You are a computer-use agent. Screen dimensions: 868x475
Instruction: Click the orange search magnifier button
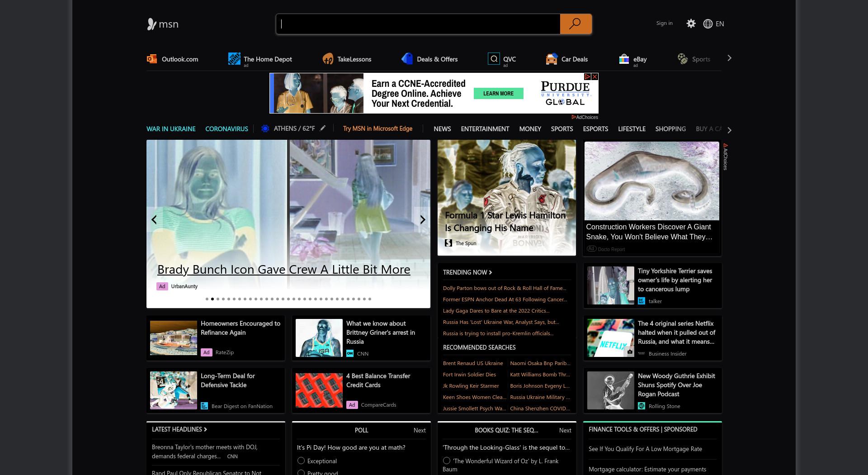[576, 24]
